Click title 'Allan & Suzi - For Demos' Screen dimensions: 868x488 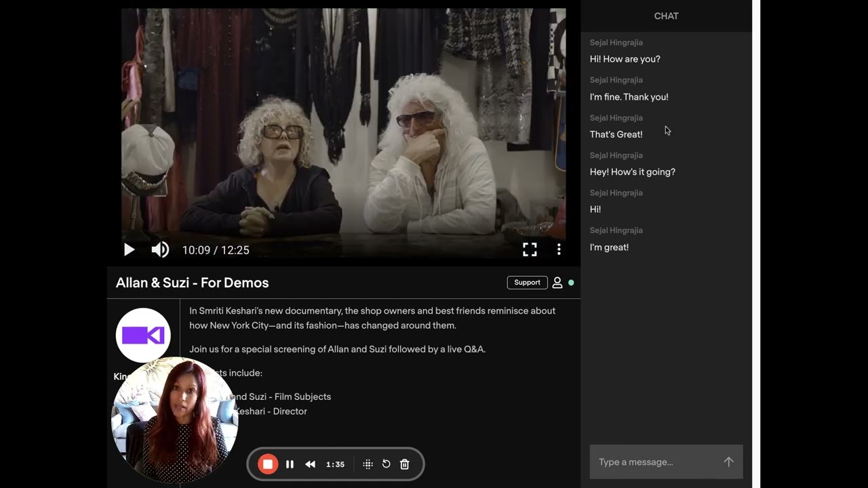click(x=193, y=283)
